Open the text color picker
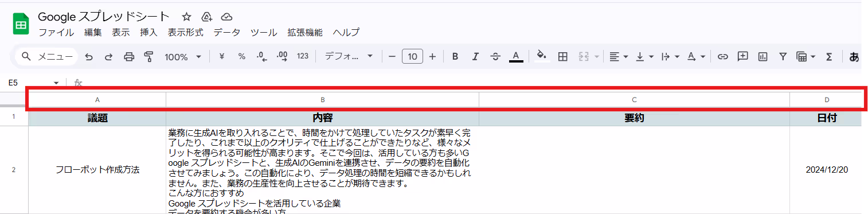Image resolution: width=868 pixels, height=214 pixels. [516, 56]
